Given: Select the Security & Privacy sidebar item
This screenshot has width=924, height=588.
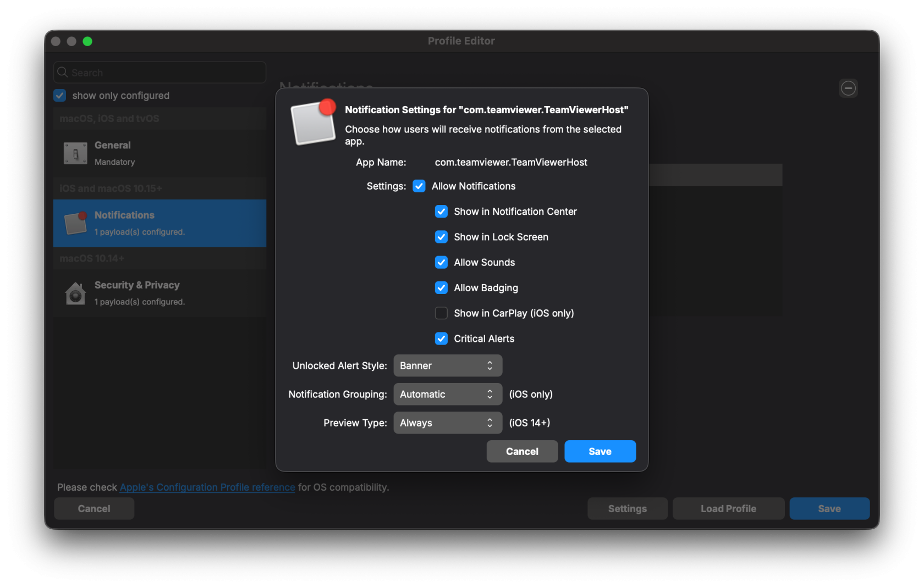Looking at the screenshot, I should [x=159, y=293].
